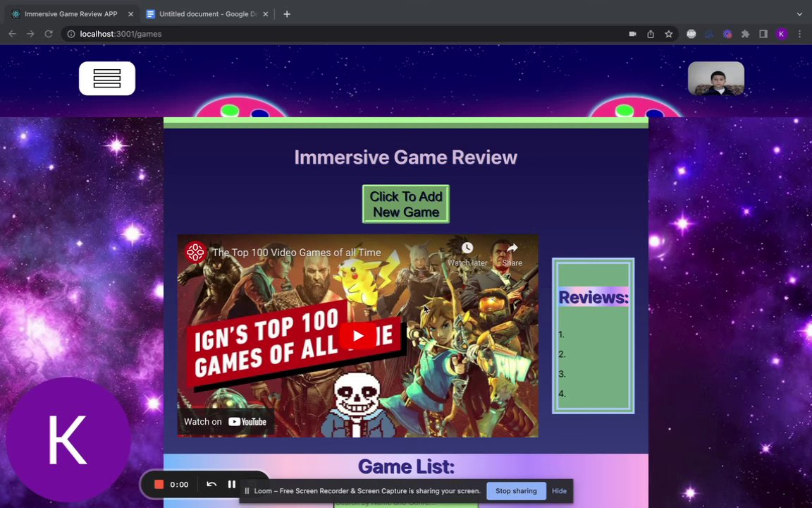Play the YouTube video

click(x=358, y=336)
